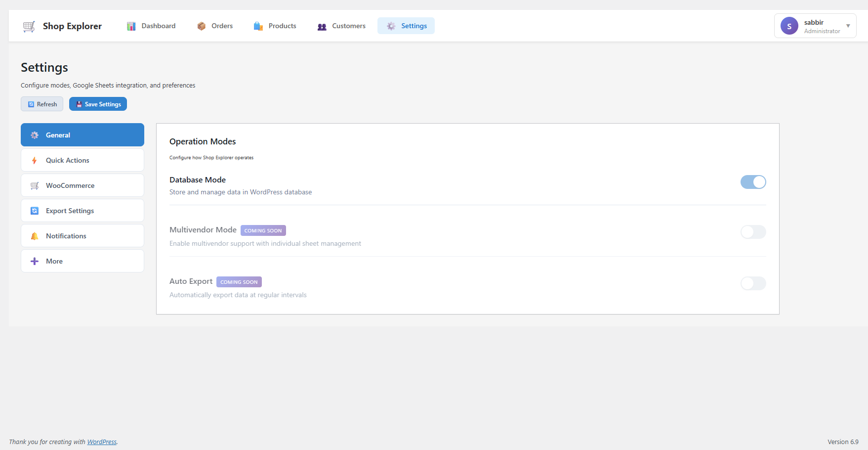Turn off the Database Mode toggle
868x450 pixels.
[753, 182]
